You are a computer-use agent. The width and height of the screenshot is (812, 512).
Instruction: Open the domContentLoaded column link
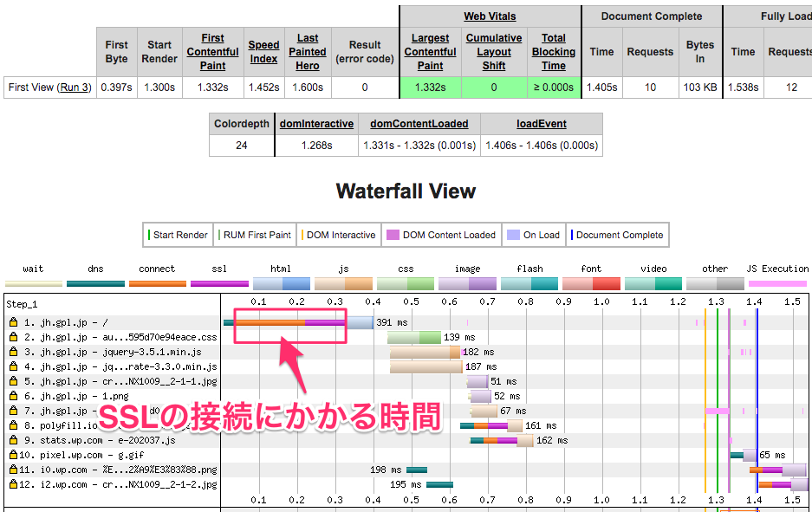pyautogui.click(x=419, y=124)
